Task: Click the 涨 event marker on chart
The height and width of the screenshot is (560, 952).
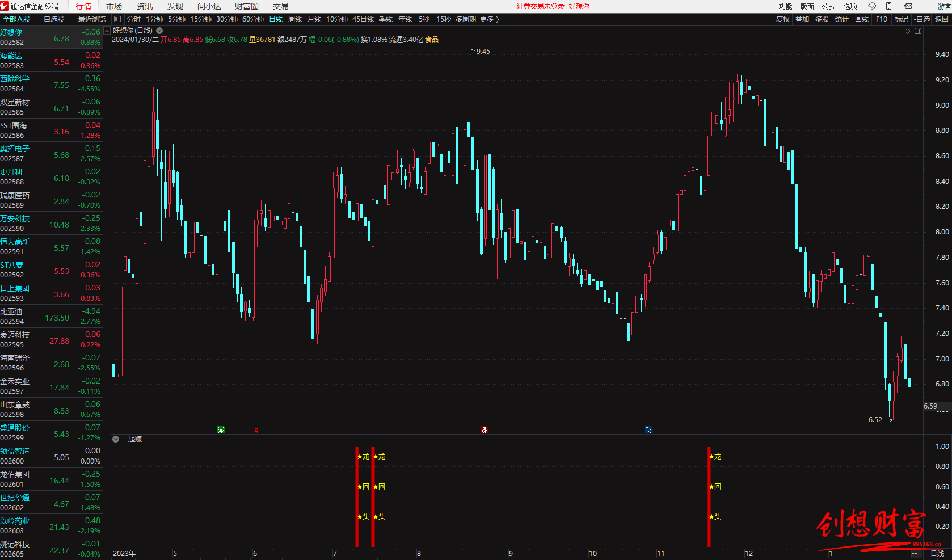Action: [485, 430]
